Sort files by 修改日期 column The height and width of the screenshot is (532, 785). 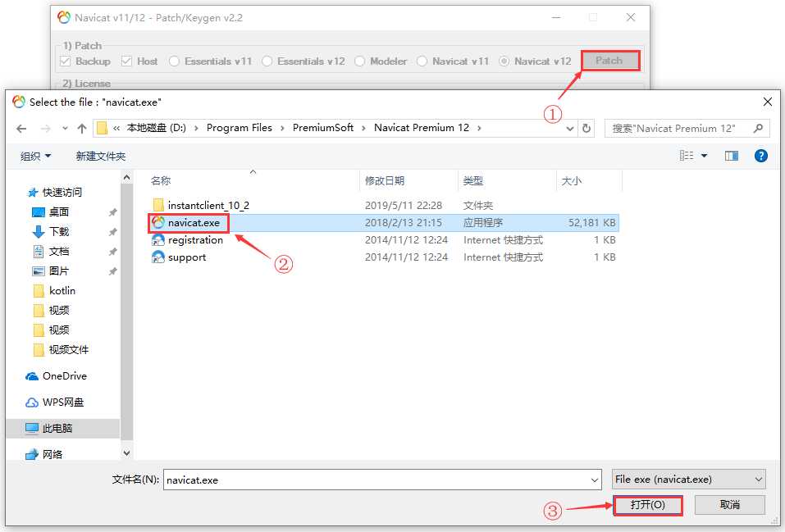[x=385, y=180]
